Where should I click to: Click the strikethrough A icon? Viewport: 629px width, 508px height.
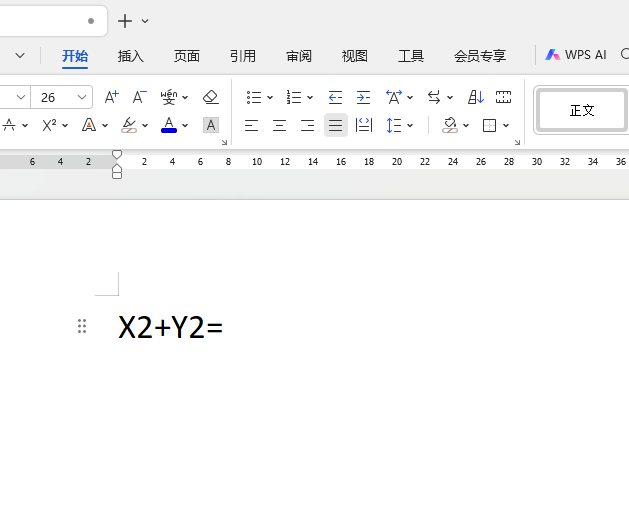(9, 125)
